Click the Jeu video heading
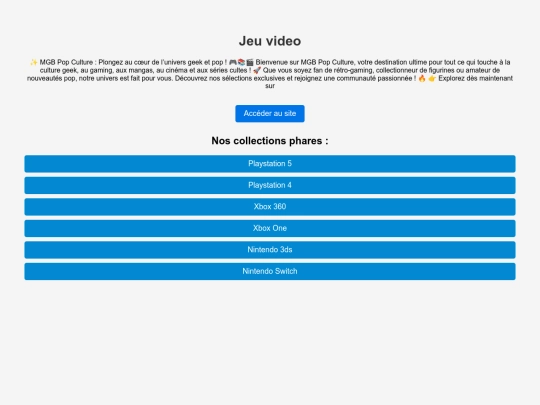Viewport: 540px width, 405px height. pyautogui.click(x=270, y=41)
